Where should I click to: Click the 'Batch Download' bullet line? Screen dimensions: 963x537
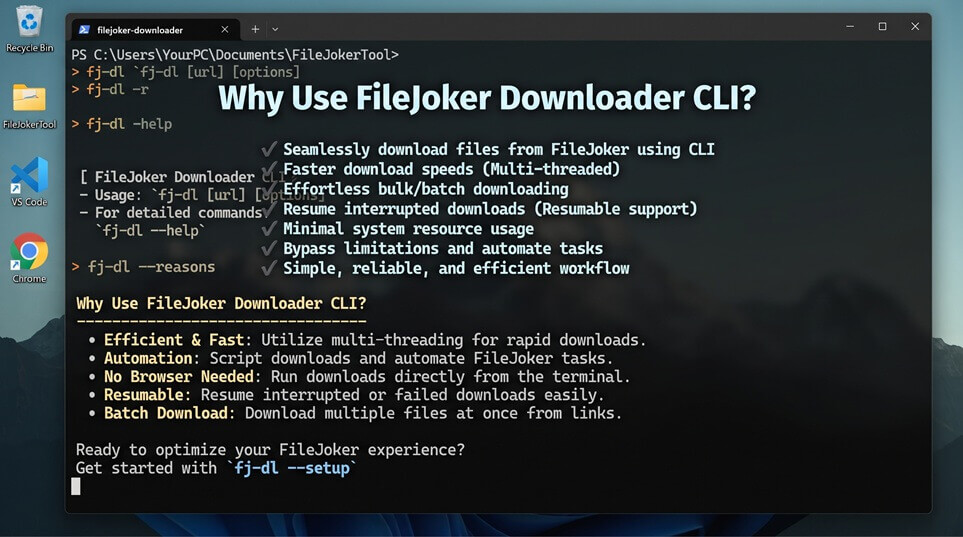coord(354,413)
